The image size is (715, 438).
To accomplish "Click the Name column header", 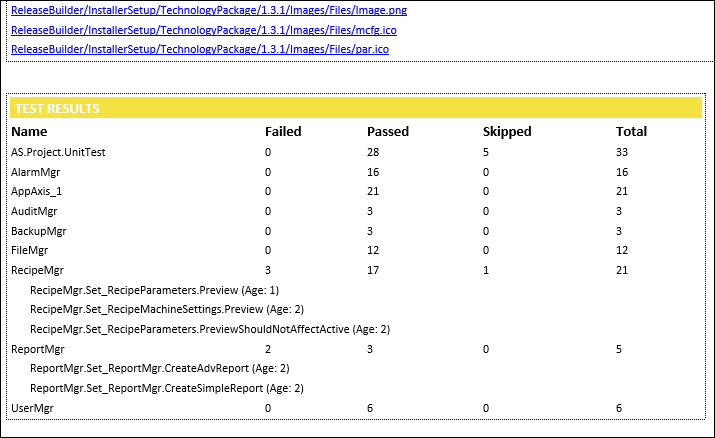I will (29, 131).
